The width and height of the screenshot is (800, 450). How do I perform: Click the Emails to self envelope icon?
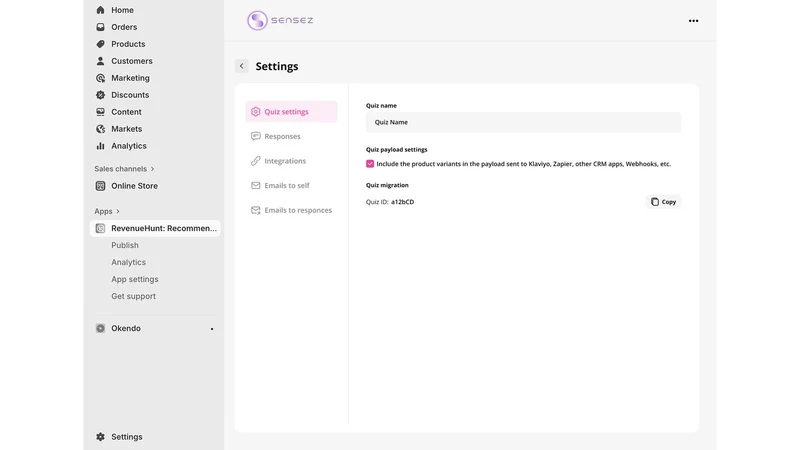256,185
